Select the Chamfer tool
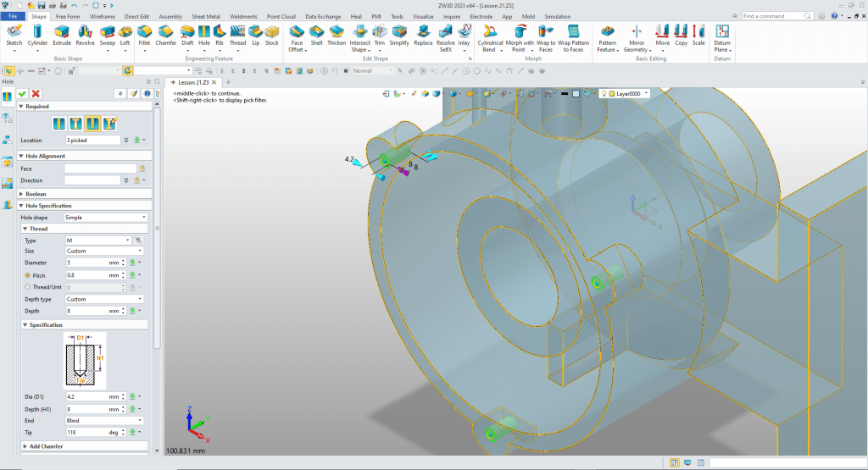This screenshot has width=868, height=470. coord(166,35)
